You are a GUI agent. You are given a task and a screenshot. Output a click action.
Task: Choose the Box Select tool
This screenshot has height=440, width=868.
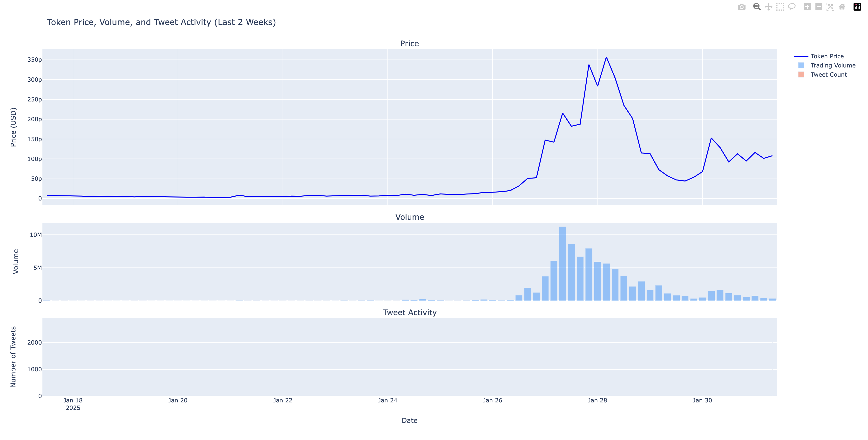pos(780,7)
